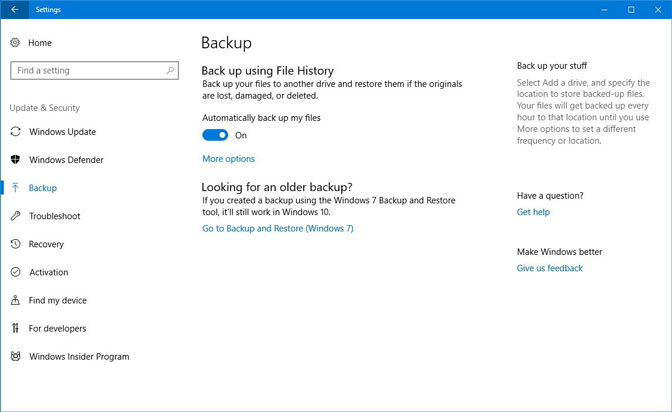Open Find my device settings

coord(57,300)
